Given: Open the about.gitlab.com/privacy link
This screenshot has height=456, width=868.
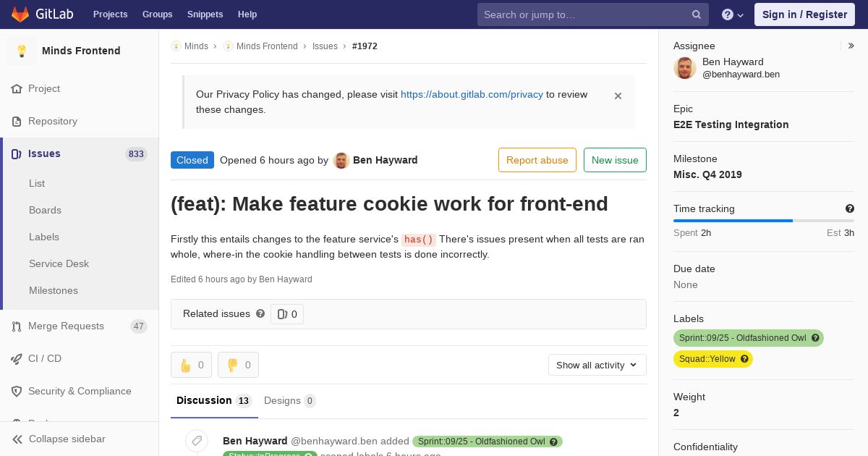Looking at the screenshot, I should (472, 94).
